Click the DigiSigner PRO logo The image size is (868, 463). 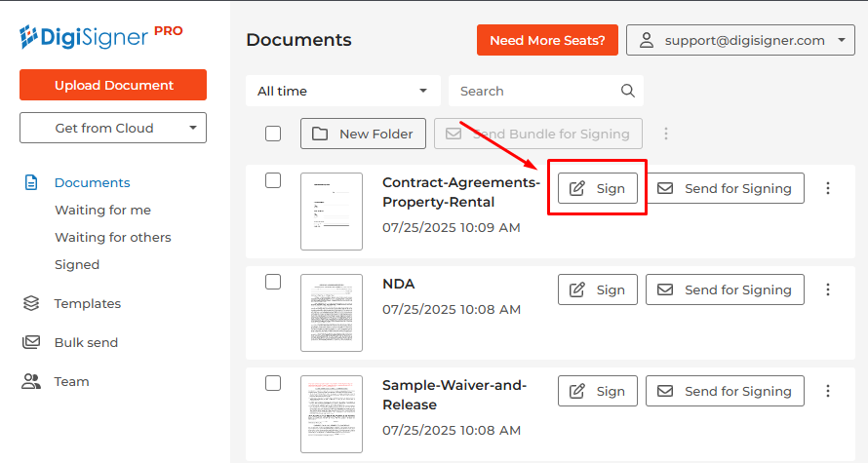click(x=101, y=37)
